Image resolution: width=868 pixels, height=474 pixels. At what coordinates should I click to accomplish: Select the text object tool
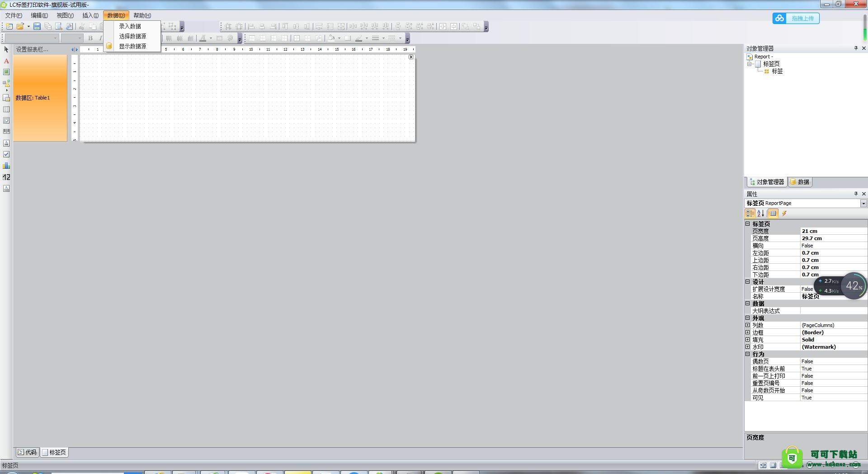(6, 61)
